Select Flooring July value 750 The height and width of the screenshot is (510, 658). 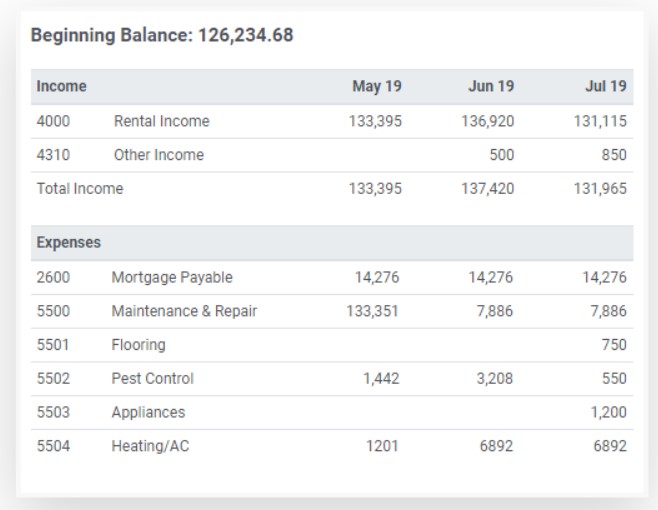pos(614,345)
